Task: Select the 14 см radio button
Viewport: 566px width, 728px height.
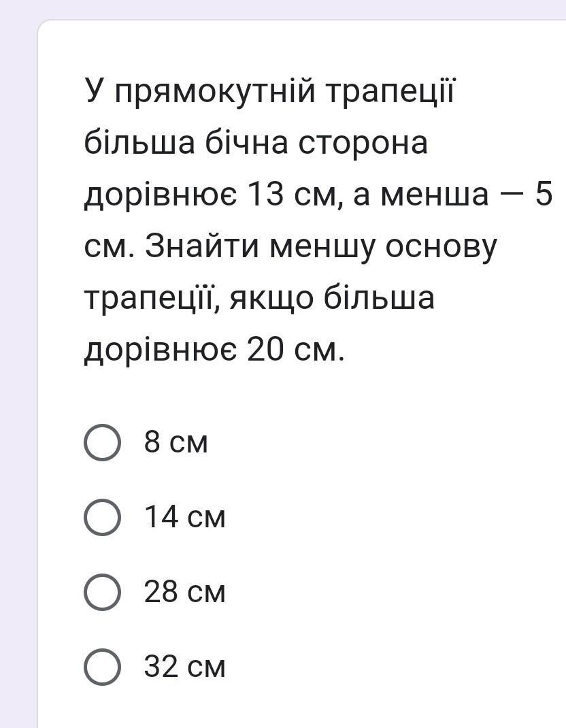Action: pos(102,517)
